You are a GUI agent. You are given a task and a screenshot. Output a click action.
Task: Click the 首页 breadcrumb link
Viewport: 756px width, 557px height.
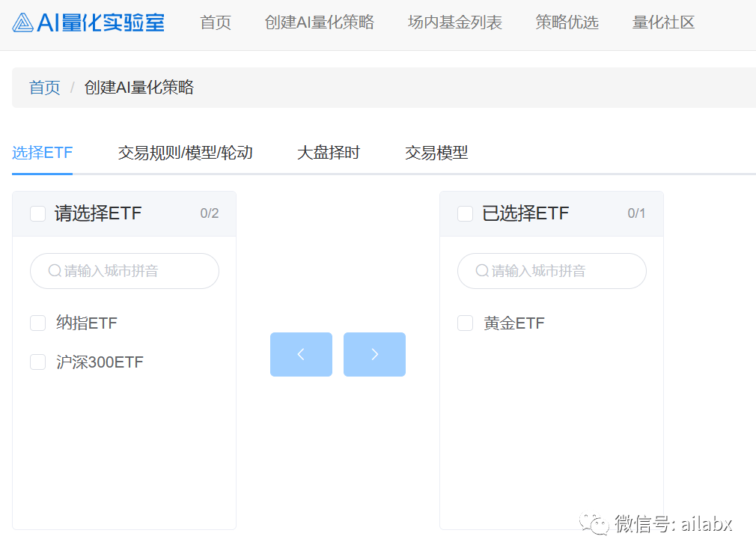coord(44,87)
